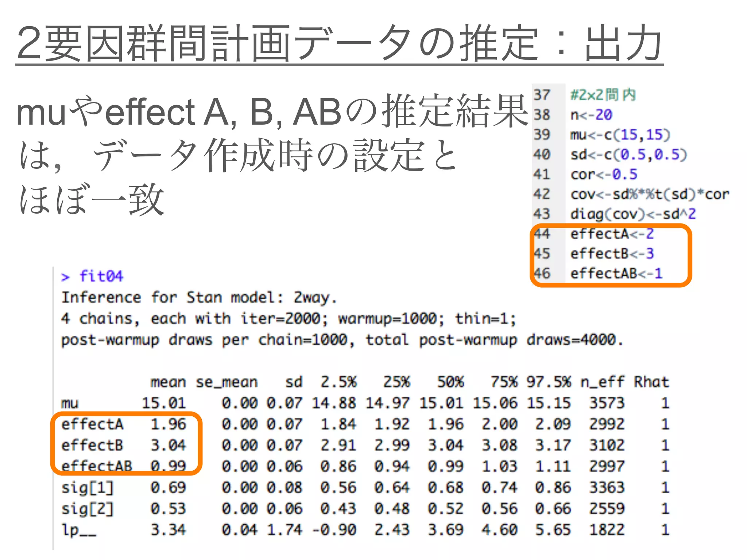The image size is (747, 560).
Task: Click the code line 'n<-20'
Action: 591,115
